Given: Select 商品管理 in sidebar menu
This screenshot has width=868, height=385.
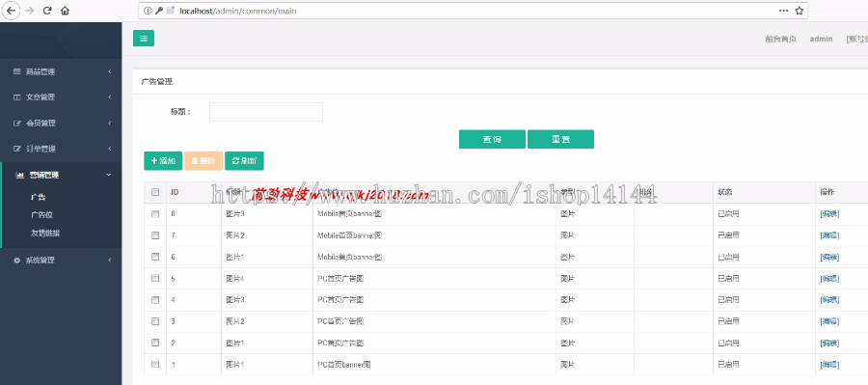Looking at the screenshot, I should click(41, 71).
